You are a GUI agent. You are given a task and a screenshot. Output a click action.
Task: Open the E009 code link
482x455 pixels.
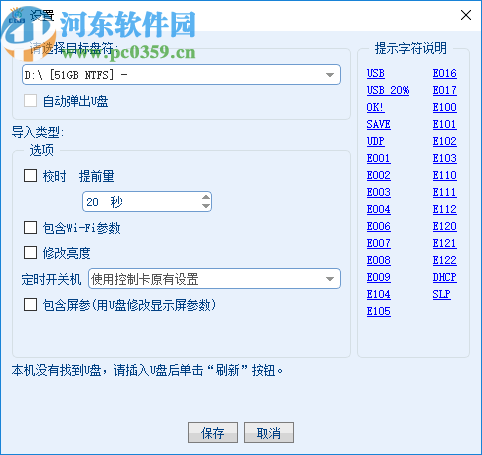click(378, 277)
